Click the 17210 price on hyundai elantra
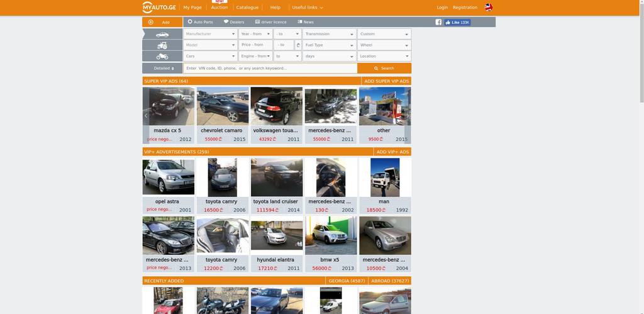This screenshot has width=644, height=314. (x=268, y=269)
